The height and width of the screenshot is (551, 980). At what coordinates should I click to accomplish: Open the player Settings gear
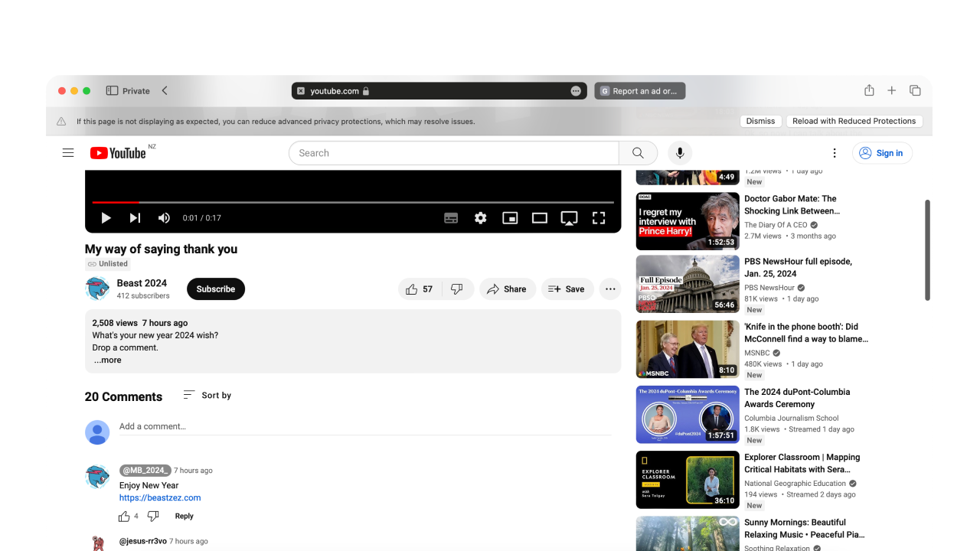coord(480,217)
